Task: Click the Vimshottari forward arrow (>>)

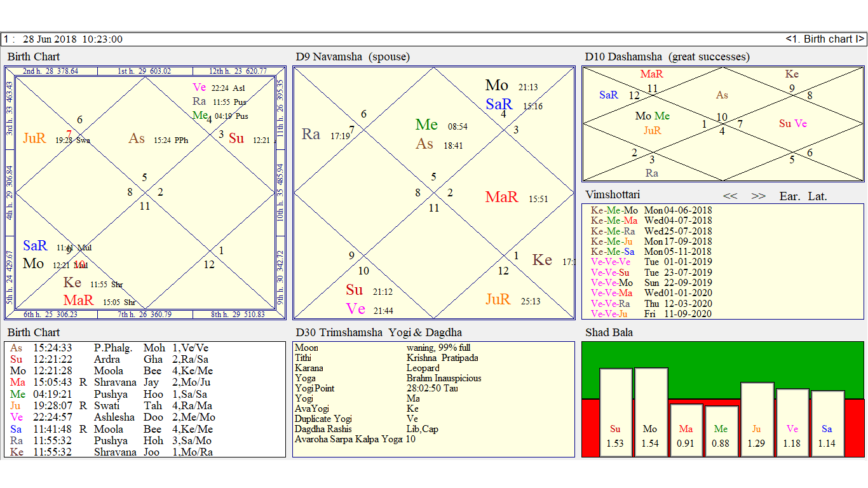Action: click(758, 196)
